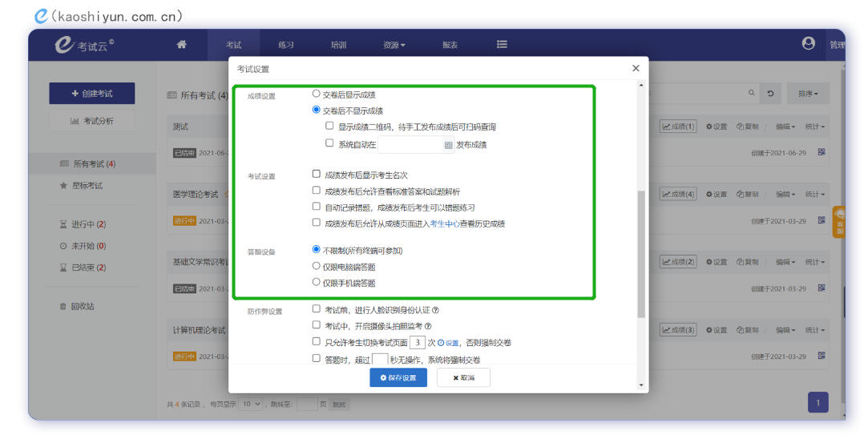Enable 成绩发布后显示考生名次 checkbox
868x439 pixels.
[x=316, y=175]
